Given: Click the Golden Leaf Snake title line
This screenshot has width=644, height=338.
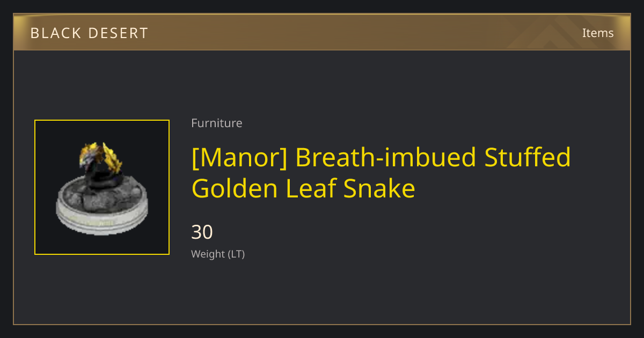Looking at the screenshot, I should point(303,189).
